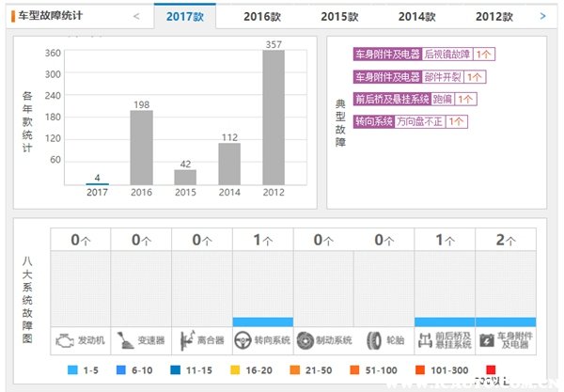
Task: Select the 2014款 model year tab
Action: (416, 17)
